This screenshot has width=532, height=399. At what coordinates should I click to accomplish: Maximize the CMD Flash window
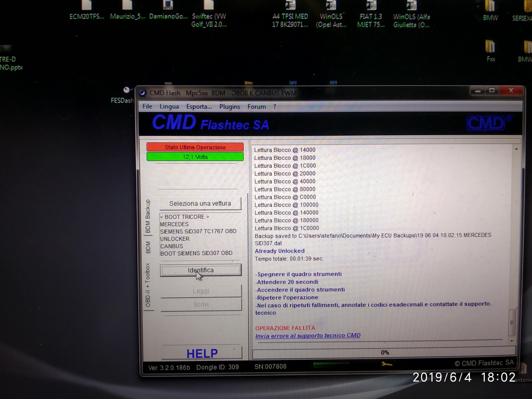pyautogui.click(x=492, y=90)
